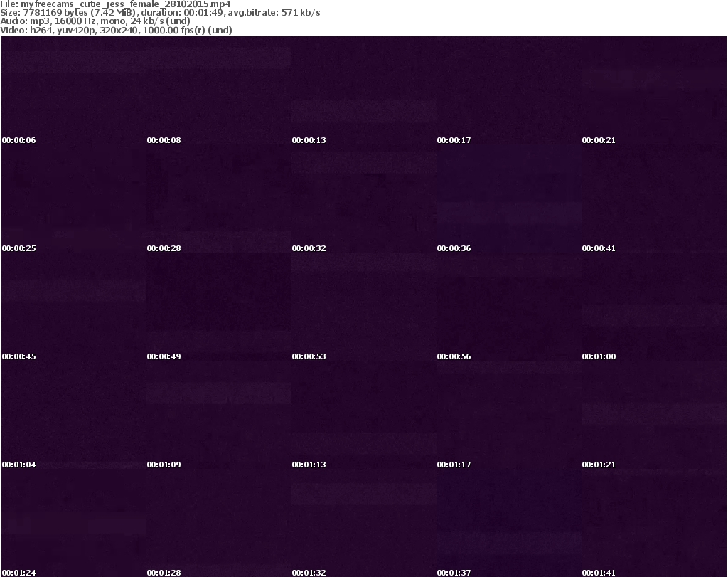Select the thumbnail frame at 00:01:00
728x577 pixels.
point(654,307)
